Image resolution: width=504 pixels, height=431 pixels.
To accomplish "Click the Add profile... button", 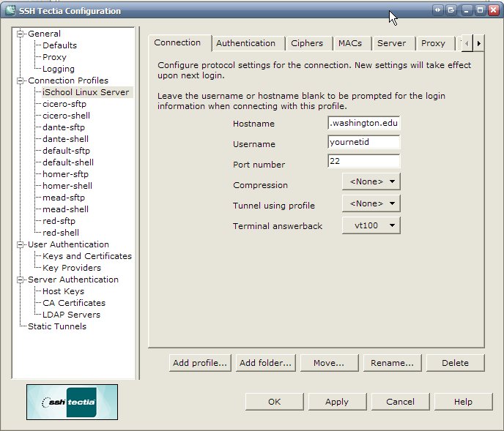I will coord(200,363).
